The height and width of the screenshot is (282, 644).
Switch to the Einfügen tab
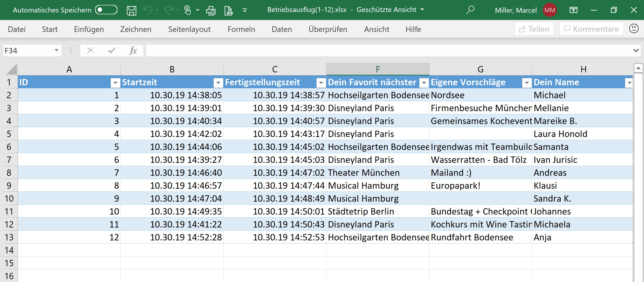coord(89,29)
